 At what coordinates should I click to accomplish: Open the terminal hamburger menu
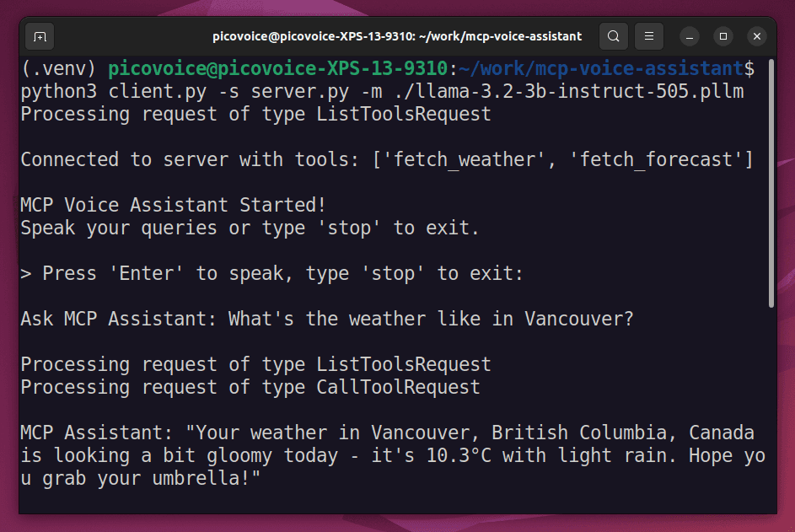tap(648, 36)
